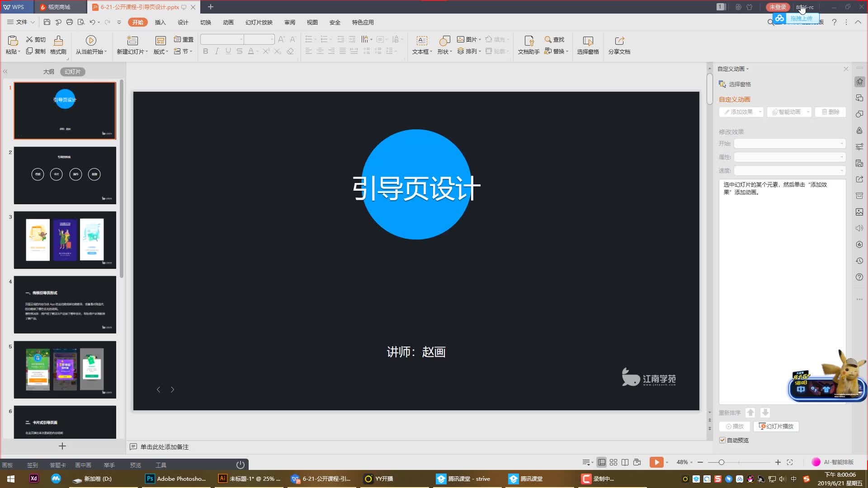
Task: Click the 幻灯片播放 button
Action: 776,427
